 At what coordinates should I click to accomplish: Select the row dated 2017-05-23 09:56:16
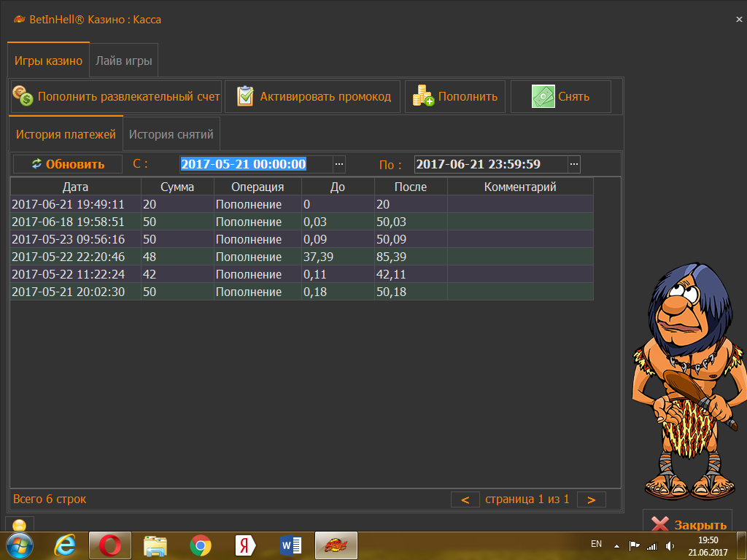(x=301, y=239)
